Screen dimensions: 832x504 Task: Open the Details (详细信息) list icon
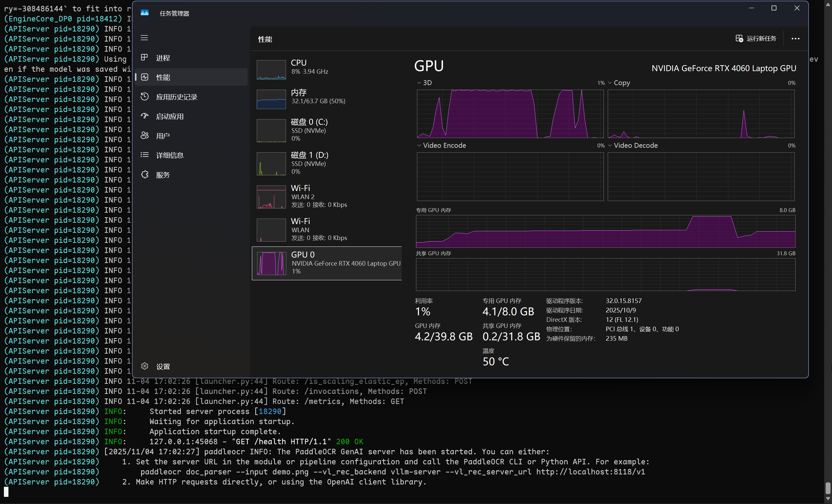pos(145,155)
